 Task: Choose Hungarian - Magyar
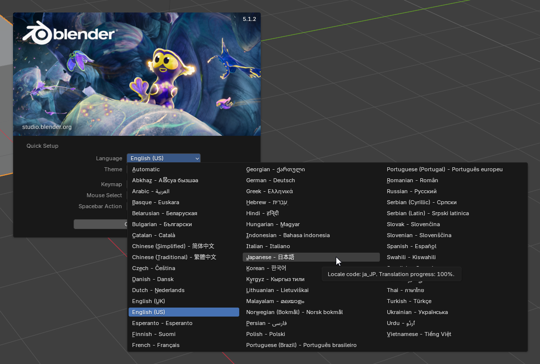click(x=311, y=224)
